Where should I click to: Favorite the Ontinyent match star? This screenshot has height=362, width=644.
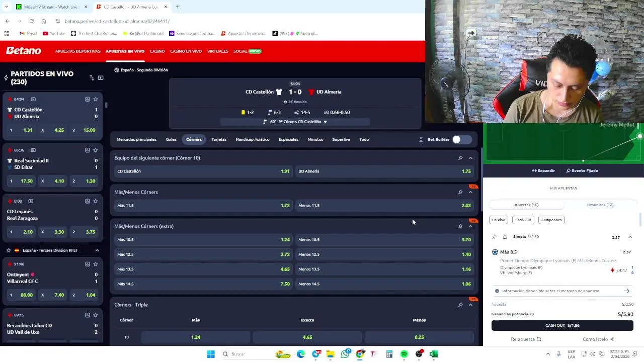(96, 264)
